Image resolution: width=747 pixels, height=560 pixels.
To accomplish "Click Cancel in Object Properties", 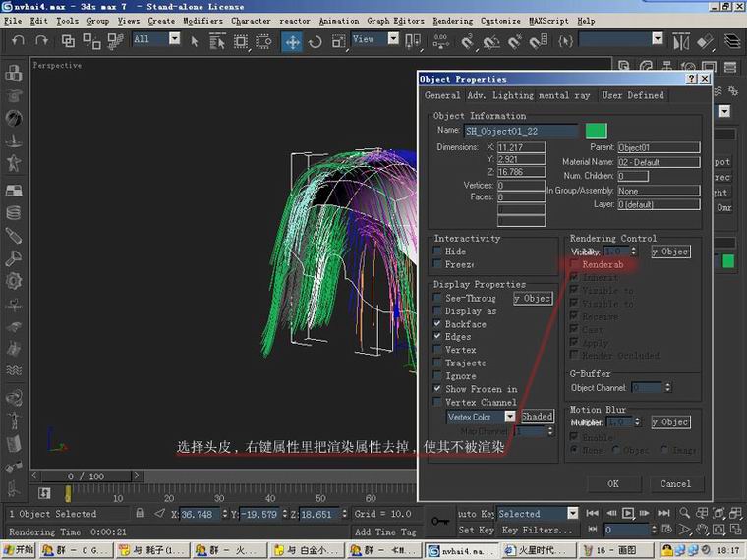I will [x=675, y=483].
